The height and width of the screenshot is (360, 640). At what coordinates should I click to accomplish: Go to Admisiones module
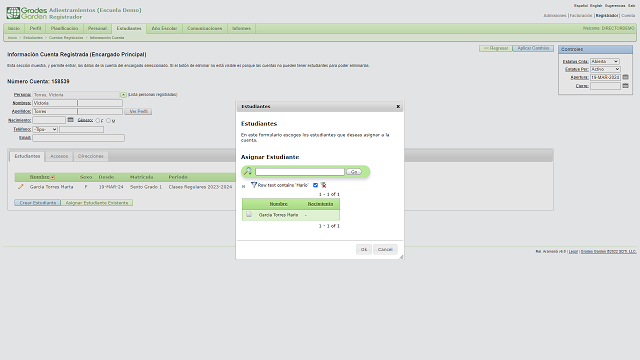pyautogui.click(x=555, y=16)
